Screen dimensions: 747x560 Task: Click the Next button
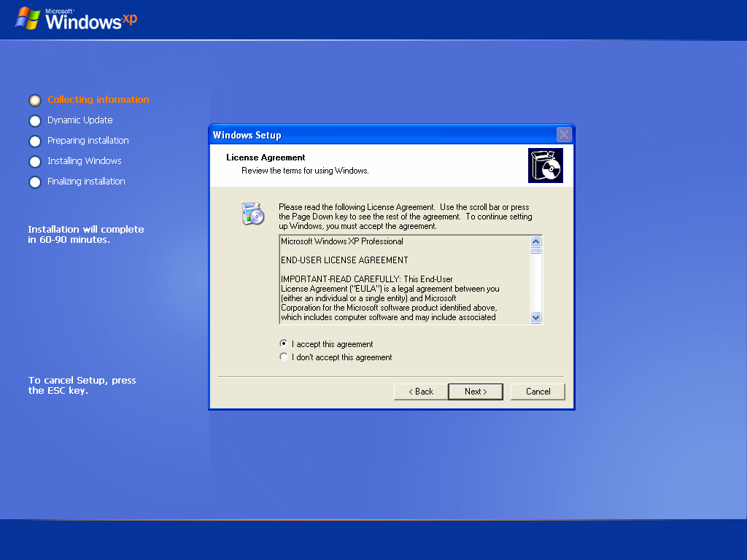[476, 392]
